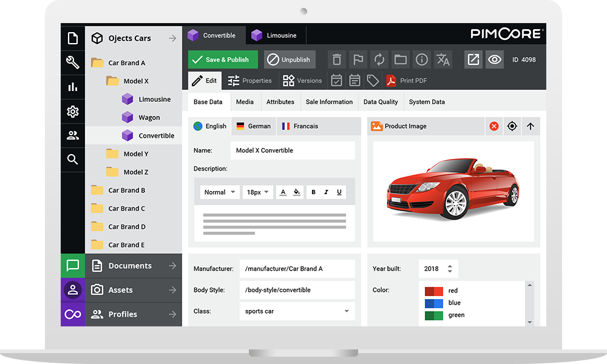This screenshot has width=607, height=364.
Task: Open the Properties view
Action: [249, 81]
